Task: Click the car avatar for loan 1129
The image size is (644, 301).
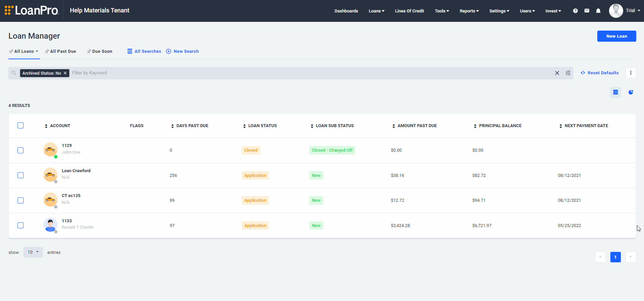Action: click(50, 149)
